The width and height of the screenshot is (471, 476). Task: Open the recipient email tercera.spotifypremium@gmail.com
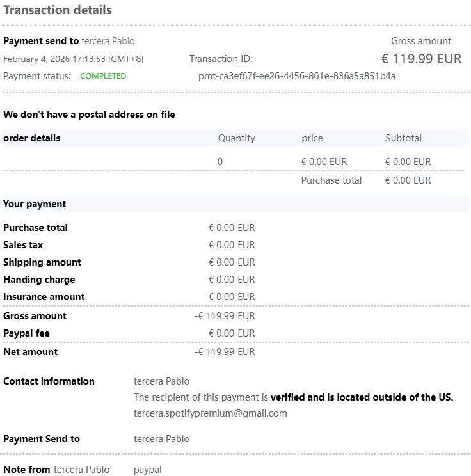[x=210, y=413]
